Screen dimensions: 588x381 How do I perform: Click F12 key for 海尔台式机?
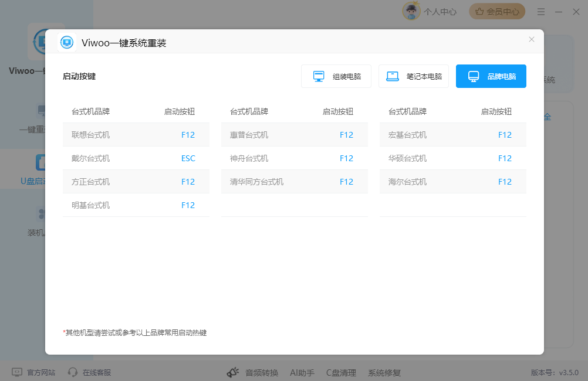tap(505, 182)
